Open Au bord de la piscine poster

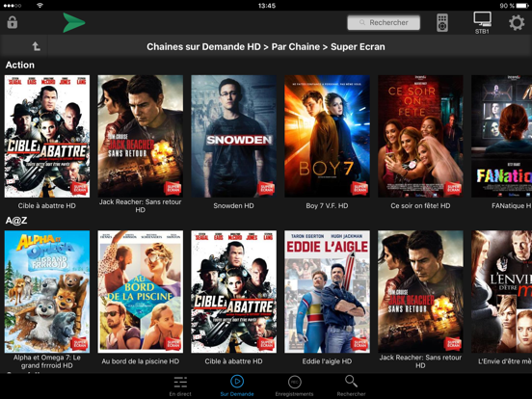point(141,291)
